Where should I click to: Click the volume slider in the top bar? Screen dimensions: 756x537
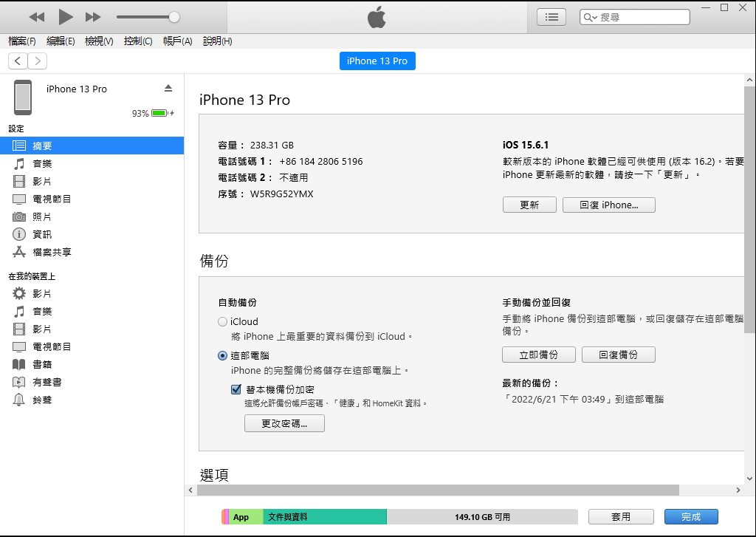point(148,16)
